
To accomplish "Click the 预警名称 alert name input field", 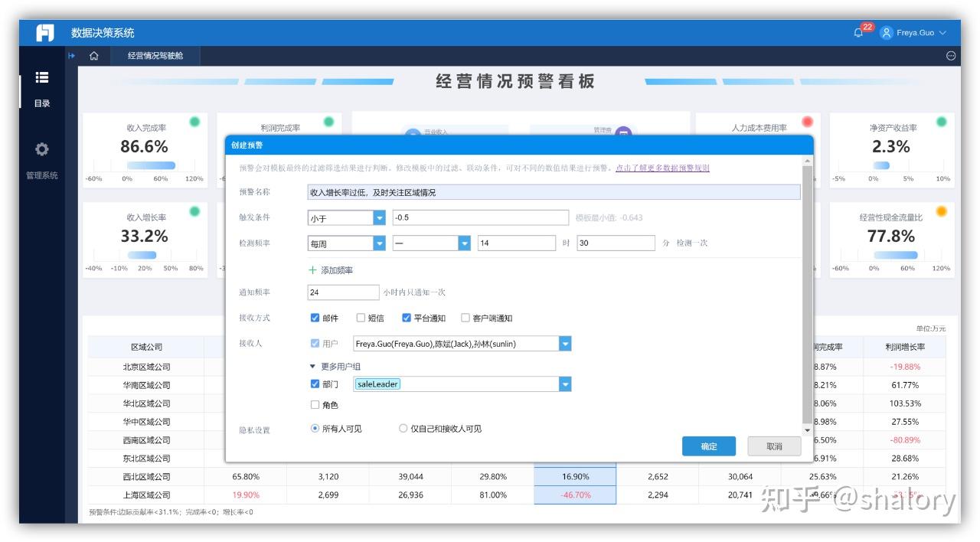I will pos(551,192).
